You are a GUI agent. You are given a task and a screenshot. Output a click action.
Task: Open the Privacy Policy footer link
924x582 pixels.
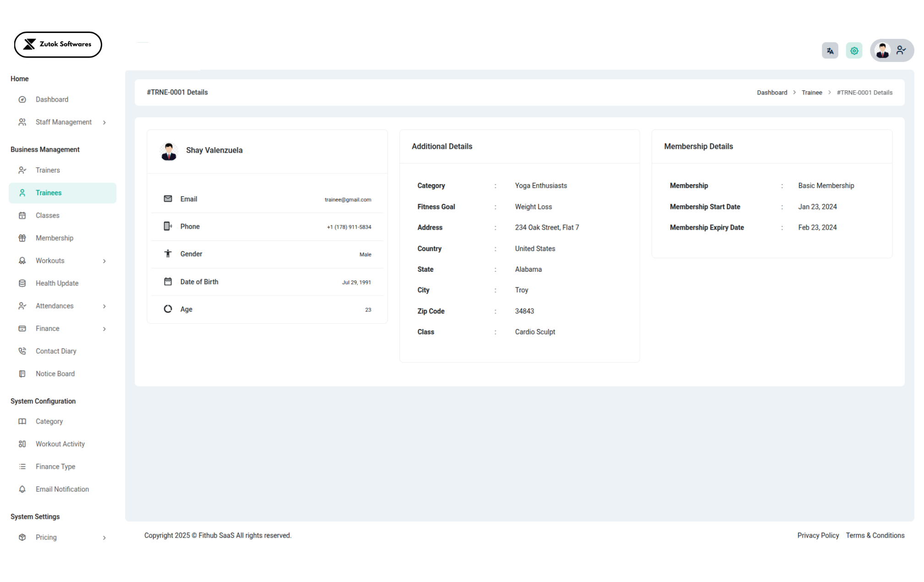(x=818, y=535)
